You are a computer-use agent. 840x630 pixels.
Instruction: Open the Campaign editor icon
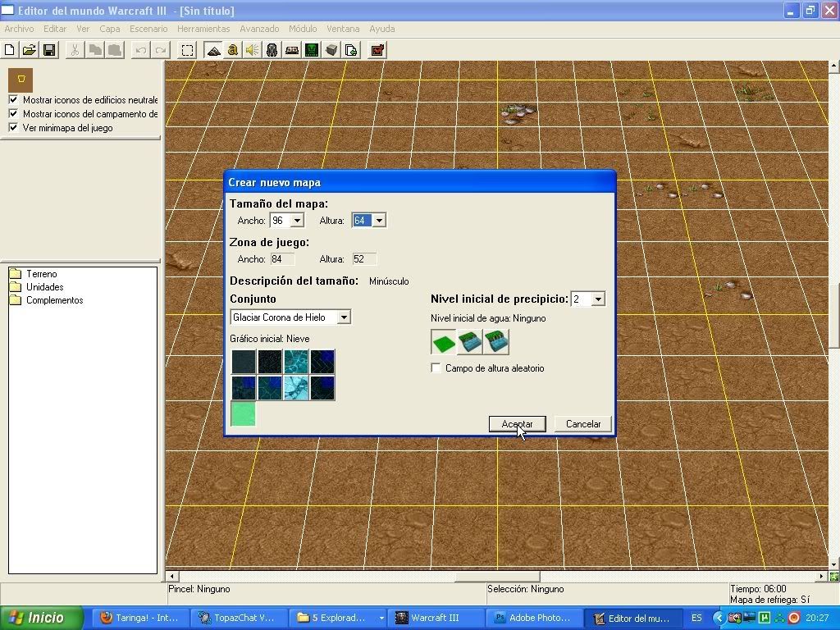[x=292, y=50]
